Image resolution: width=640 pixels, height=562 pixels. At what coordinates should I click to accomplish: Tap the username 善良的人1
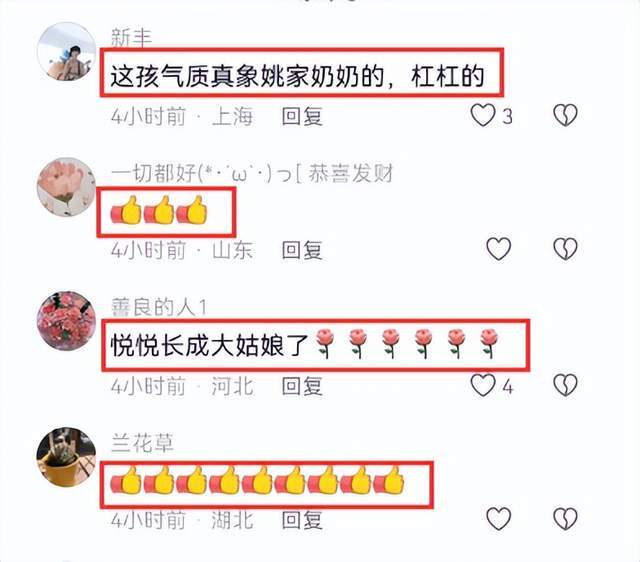pyautogui.click(x=159, y=307)
